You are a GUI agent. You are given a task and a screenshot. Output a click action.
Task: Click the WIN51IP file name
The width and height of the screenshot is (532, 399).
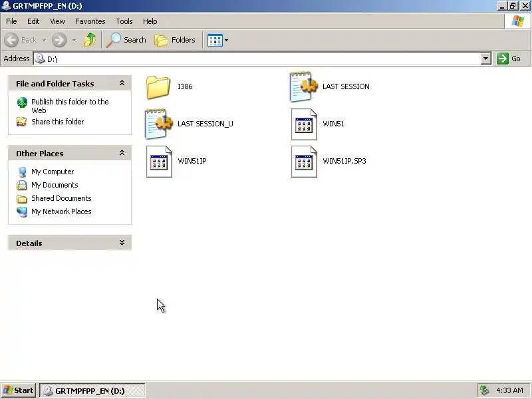click(192, 161)
